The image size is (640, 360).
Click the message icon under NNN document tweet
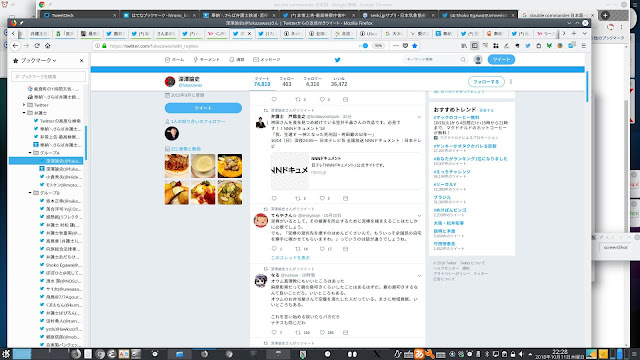point(345,198)
